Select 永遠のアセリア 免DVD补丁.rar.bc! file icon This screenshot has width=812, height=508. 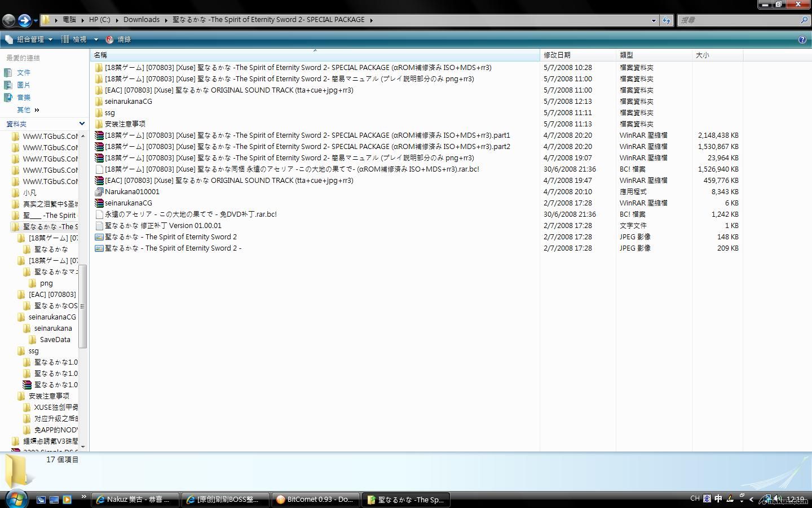click(99, 214)
